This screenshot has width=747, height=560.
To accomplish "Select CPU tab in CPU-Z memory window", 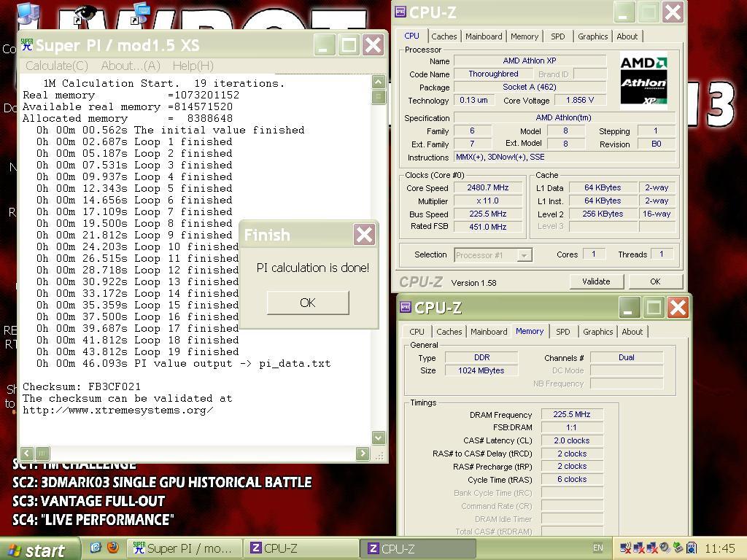I will [x=417, y=332].
